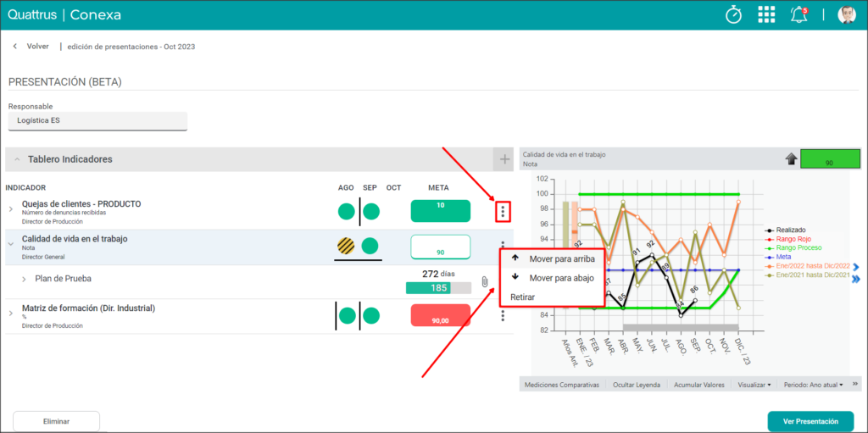Image resolution: width=868 pixels, height=433 pixels.
Task: Choose Retirar in context menu
Action: coord(551,297)
